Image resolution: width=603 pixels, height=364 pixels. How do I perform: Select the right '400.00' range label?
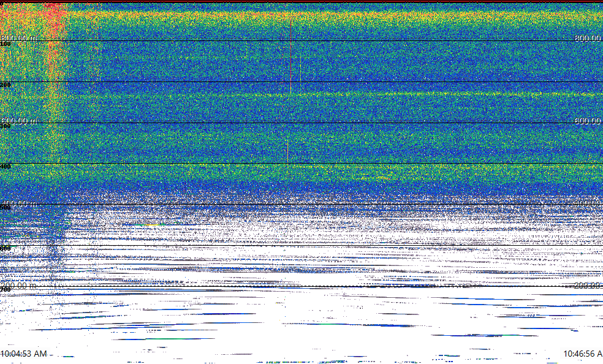pyautogui.click(x=588, y=203)
